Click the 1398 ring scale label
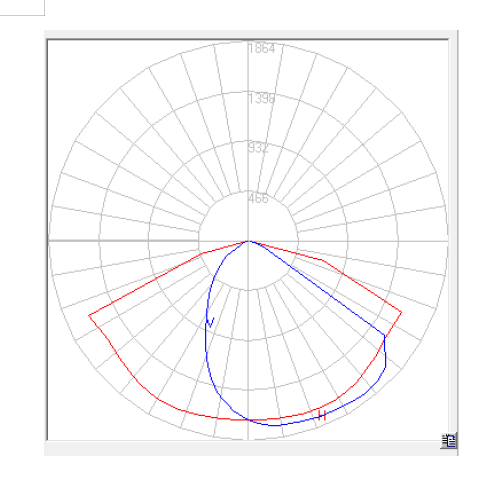The width and height of the screenshot is (497, 494). pos(262,99)
